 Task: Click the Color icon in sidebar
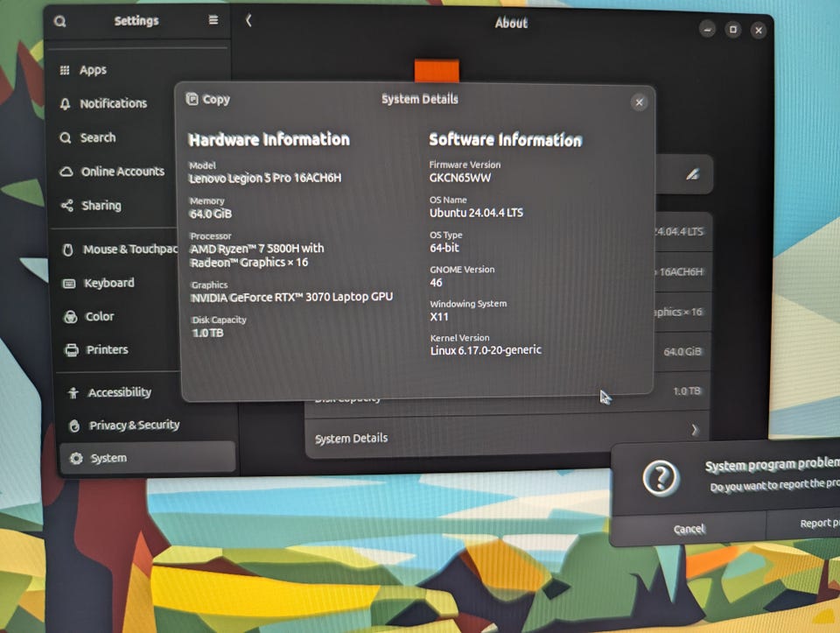click(x=70, y=317)
